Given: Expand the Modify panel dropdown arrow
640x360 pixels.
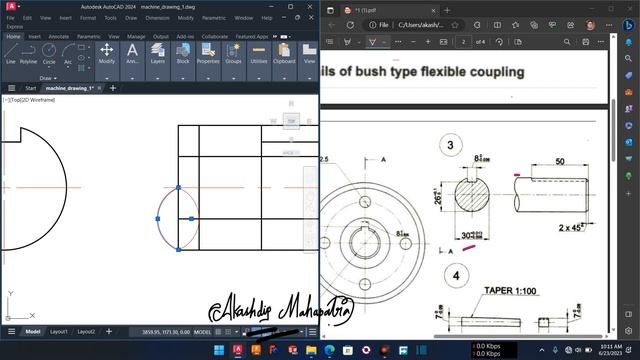Looking at the screenshot, I should [x=107, y=78].
